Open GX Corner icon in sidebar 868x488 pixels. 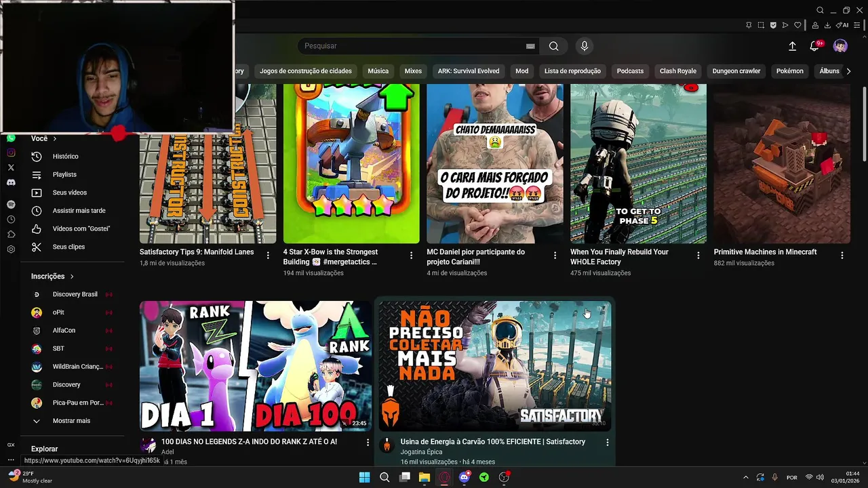11,445
